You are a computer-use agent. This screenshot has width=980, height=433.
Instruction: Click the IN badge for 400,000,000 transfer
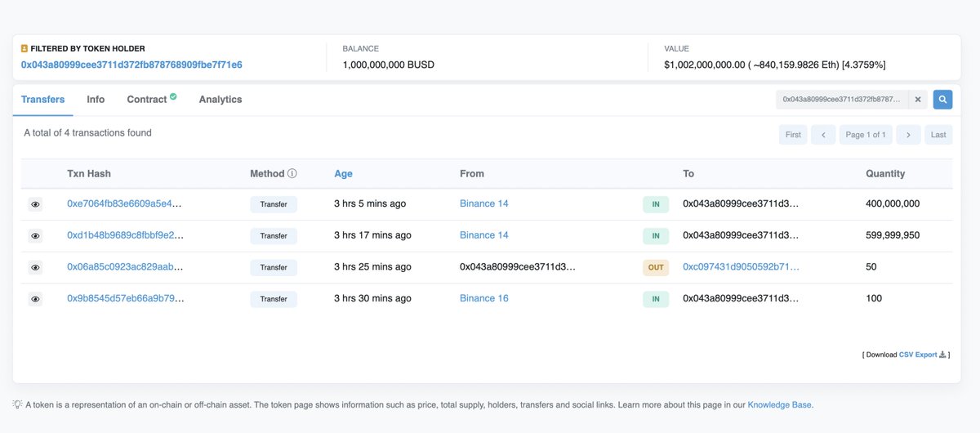tap(656, 204)
